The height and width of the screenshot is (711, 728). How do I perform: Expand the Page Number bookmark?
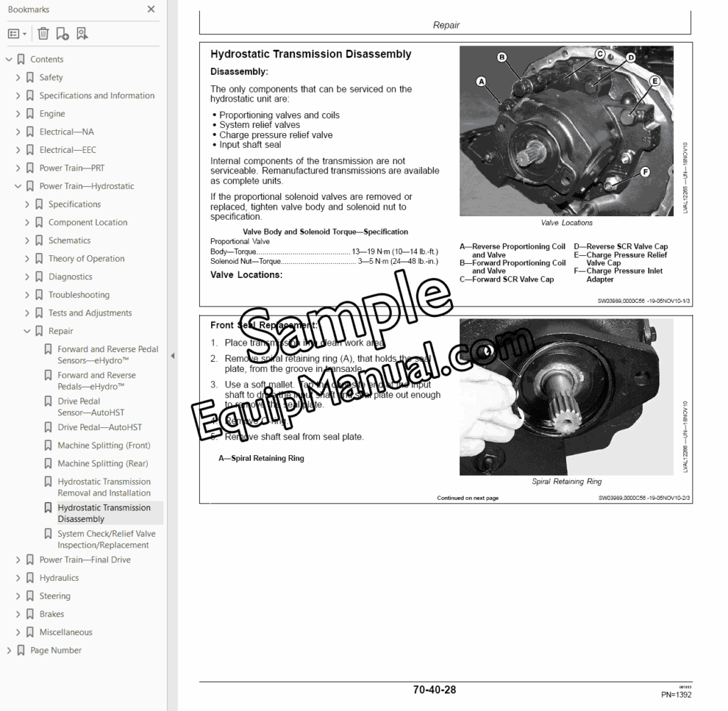click(9, 651)
